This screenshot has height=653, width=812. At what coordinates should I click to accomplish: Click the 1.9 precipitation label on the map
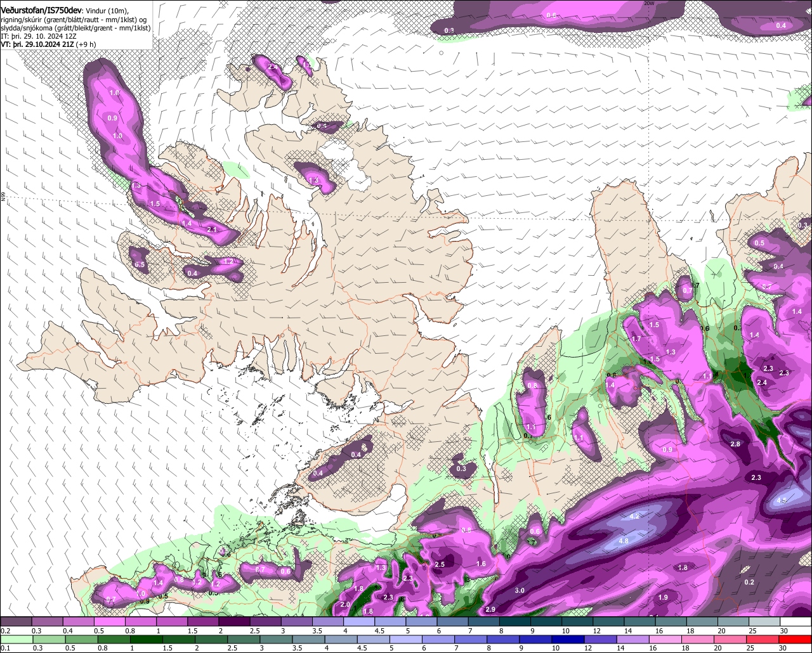click(663, 597)
